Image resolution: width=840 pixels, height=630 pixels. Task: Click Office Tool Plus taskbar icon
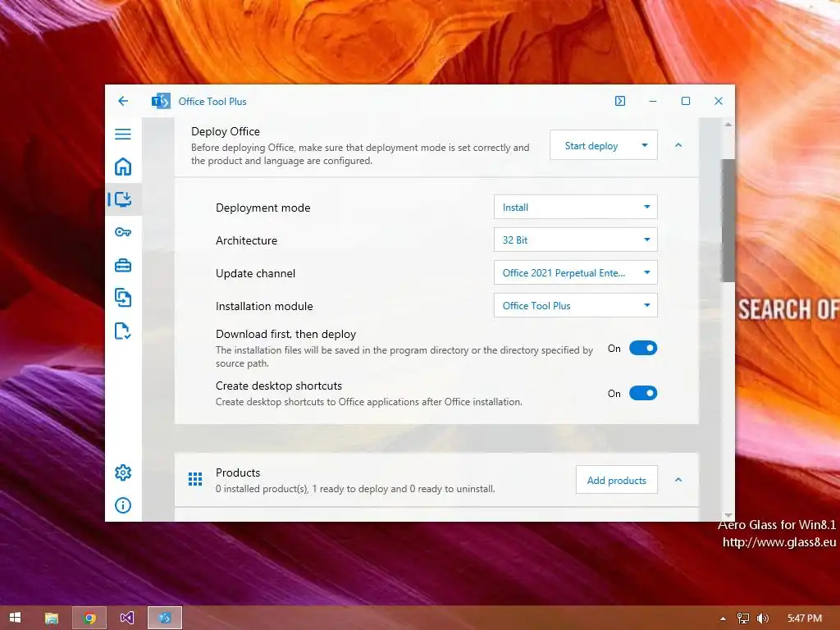[x=165, y=619]
